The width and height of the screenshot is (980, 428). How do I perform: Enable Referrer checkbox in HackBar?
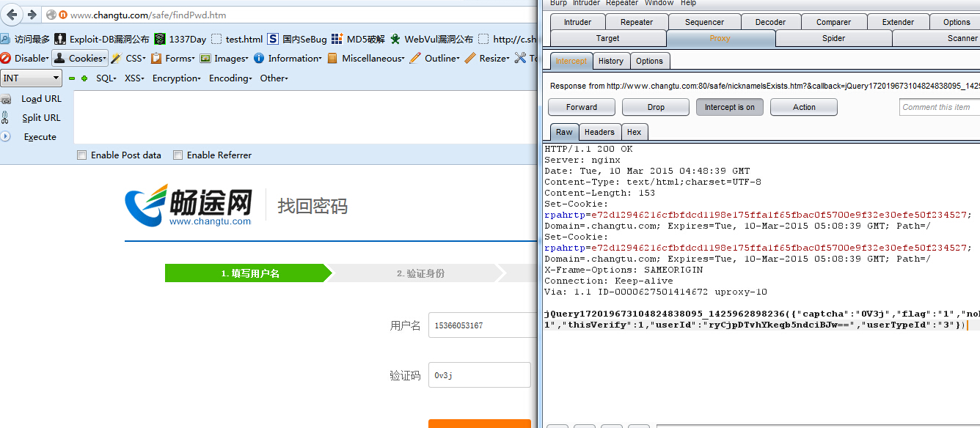(x=178, y=155)
